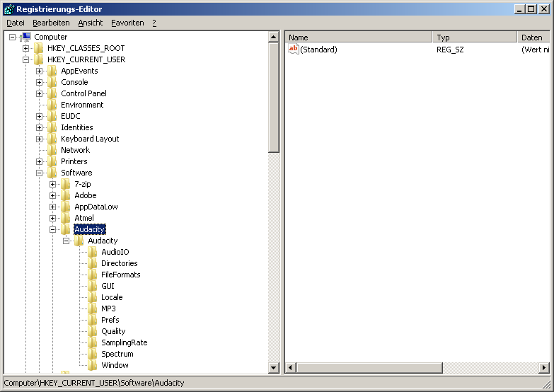Open the Datei menu

pos(16,23)
